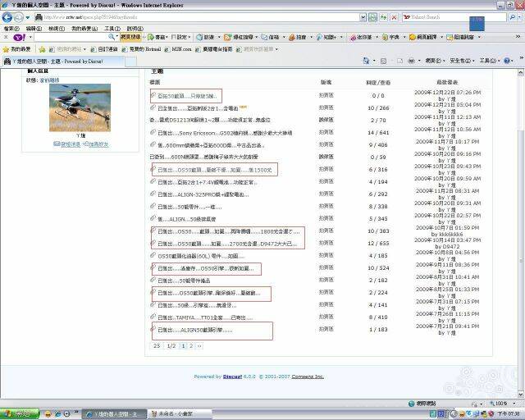The height and width of the screenshot is (420, 525).
Task: Open the Sony Ericsson G502 thread link
Action: (225, 133)
